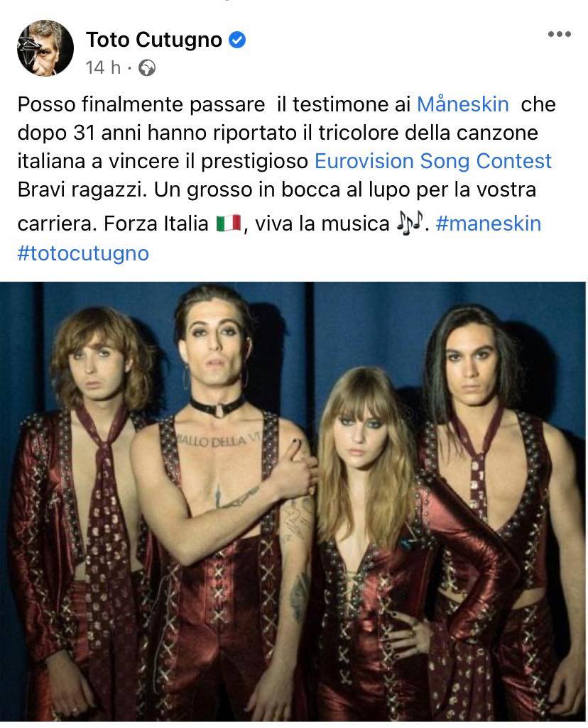Click the 14 h post timestamp
The width and height of the screenshot is (588, 728).
[103, 68]
